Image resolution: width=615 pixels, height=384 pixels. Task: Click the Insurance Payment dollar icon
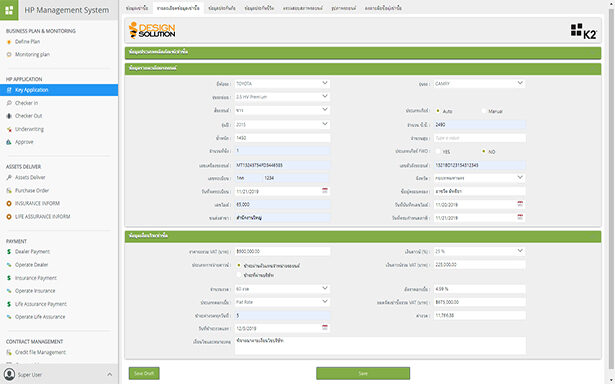point(9,278)
